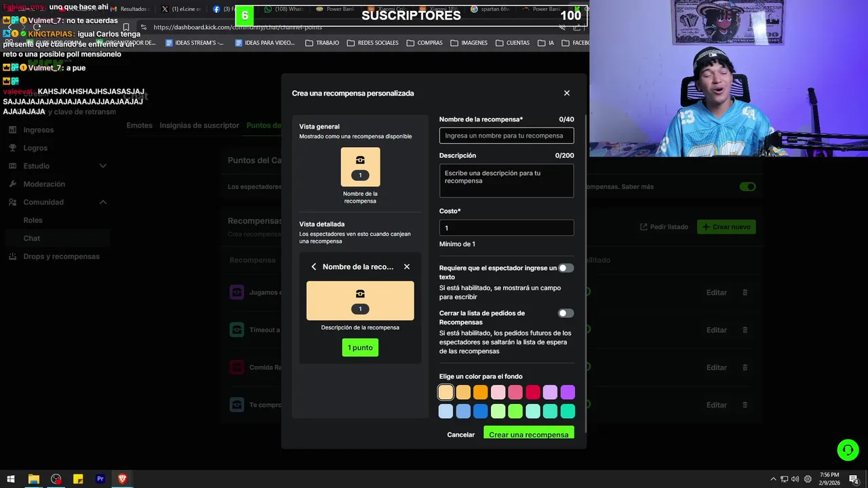Click trash icon in 'Jugamos' reward row
This screenshot has height=488, width=868.
coord(745,293)
